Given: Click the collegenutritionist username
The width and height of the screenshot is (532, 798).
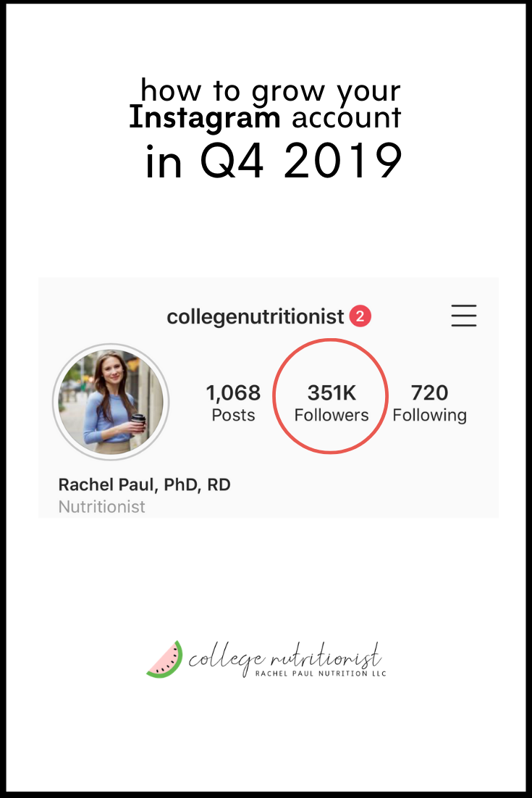Looking at the screenshot, I should pyautogui.click(x=255, y=316).
